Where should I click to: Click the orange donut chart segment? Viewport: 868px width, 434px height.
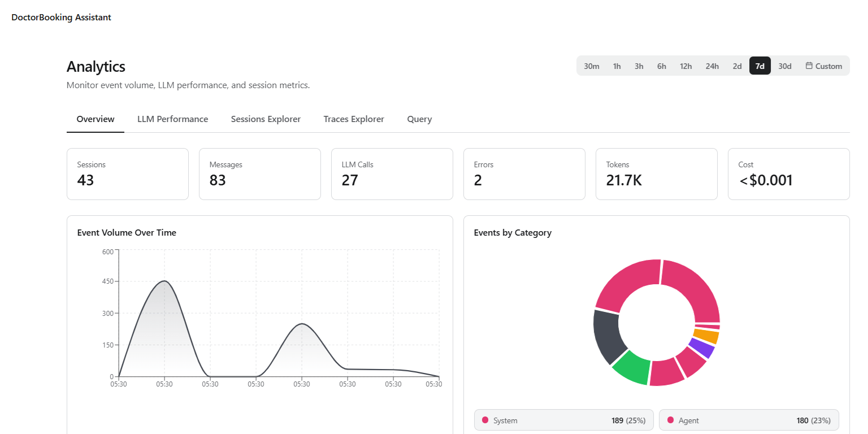click(705, 336)
